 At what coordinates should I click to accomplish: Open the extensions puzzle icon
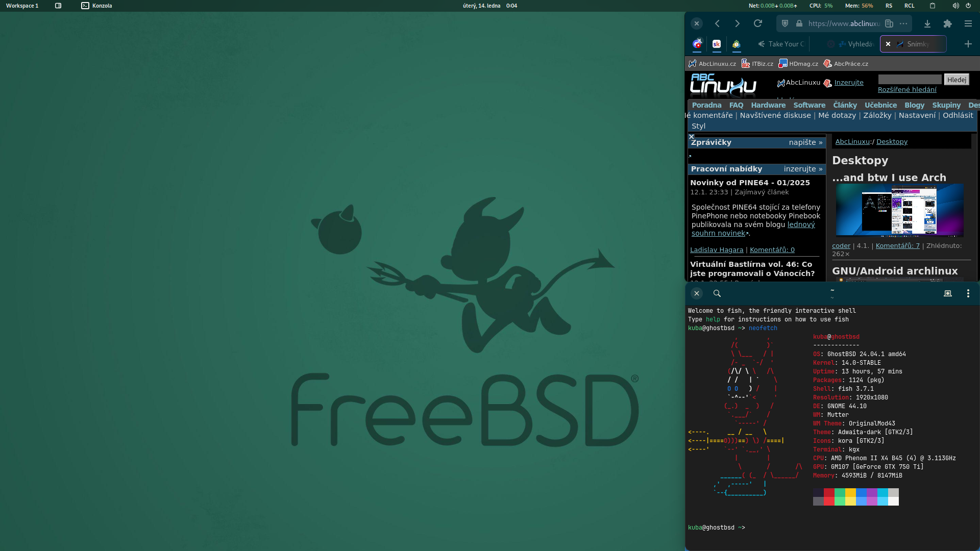(x=948, y=23)
